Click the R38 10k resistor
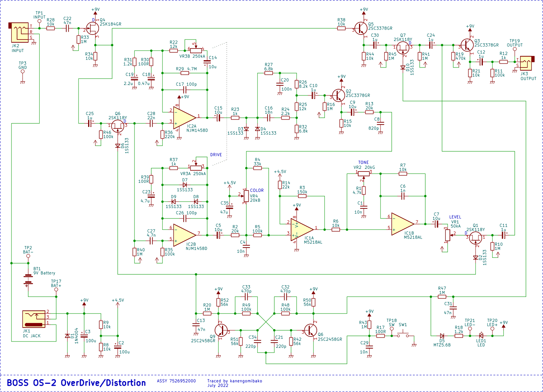Screen dimensions: 543x392 pyautogui.click(x=341, y=28)
